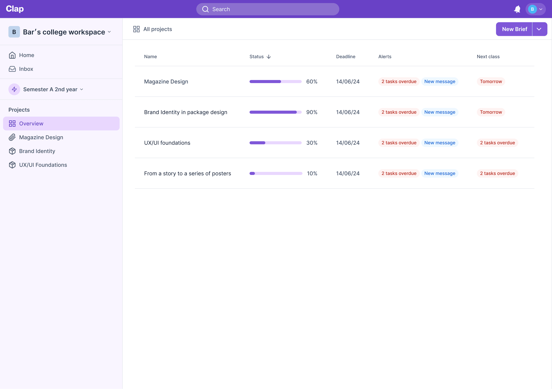Click the Semester lightning bolt icon
This screenshot has width=552, height=392.
tap(14, 90)
